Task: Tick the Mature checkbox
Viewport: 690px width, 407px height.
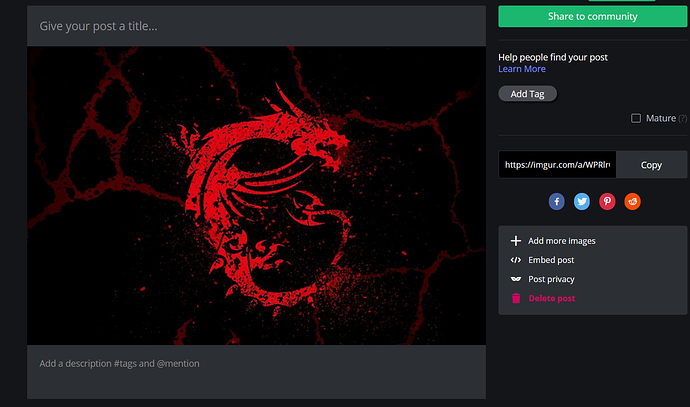Action: (x=636, y=118)
